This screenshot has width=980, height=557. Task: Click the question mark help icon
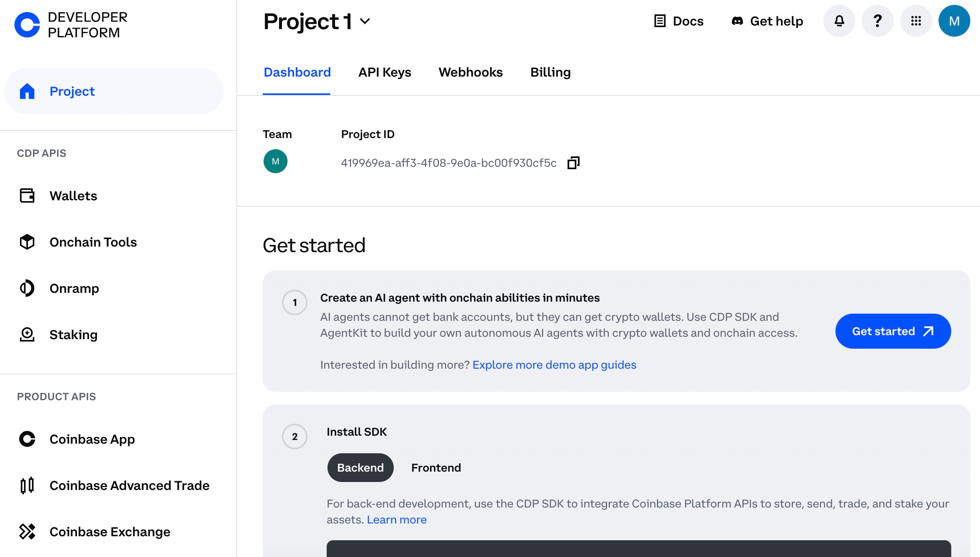pyautogui.click(x=878, y=21)
